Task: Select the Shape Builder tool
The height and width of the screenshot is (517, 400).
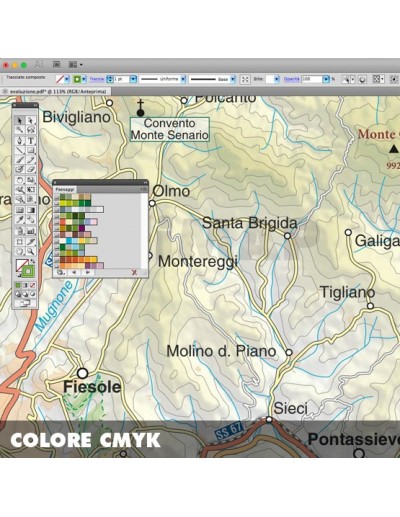Action: [x=20, y=199]
